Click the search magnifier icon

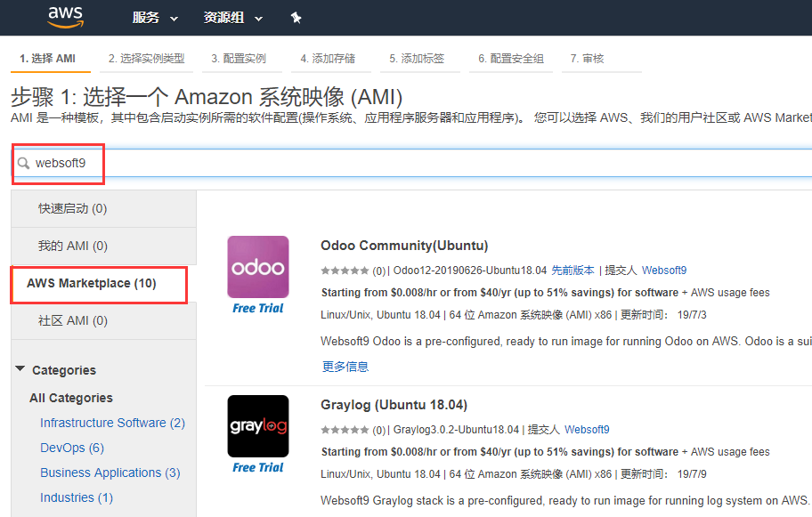24,164
